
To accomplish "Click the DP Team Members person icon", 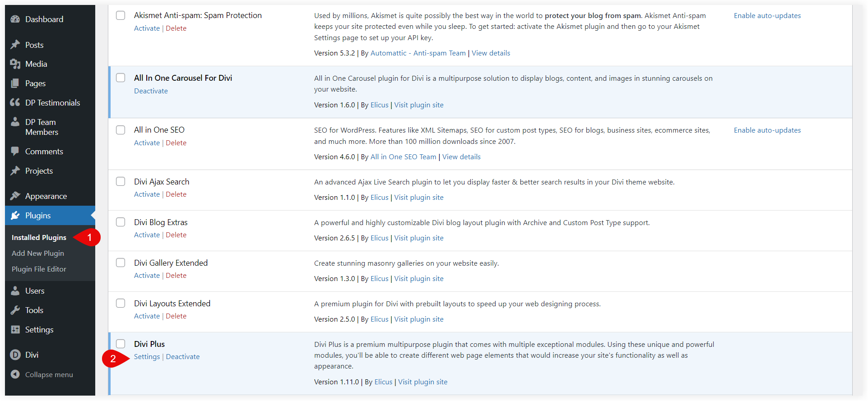I will tap(15, 122).
